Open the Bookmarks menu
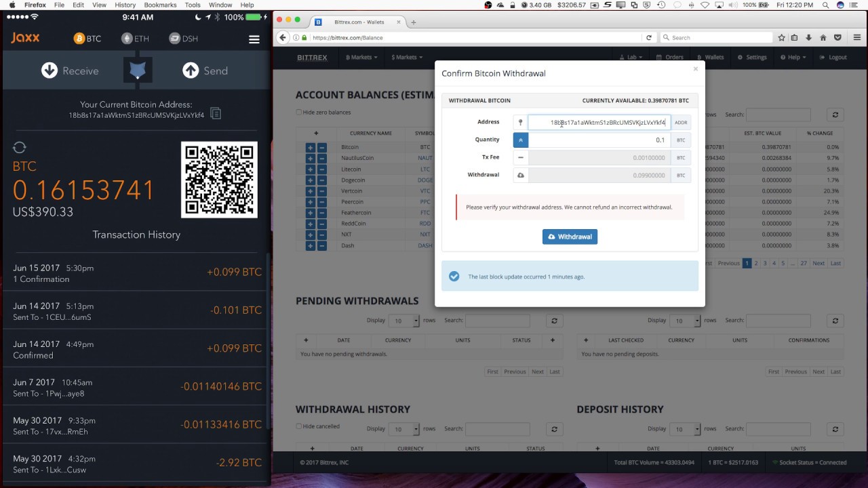This screenshot has height=488, width=868. pos(160,5)
